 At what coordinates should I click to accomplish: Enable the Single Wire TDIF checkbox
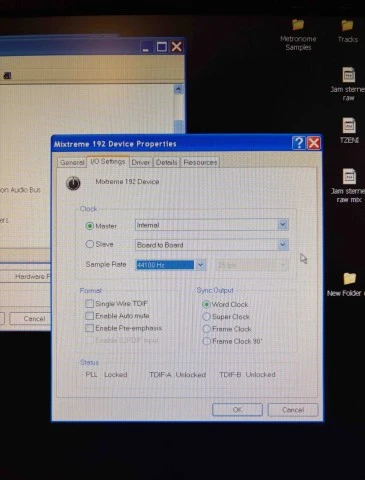pos(89,303)
